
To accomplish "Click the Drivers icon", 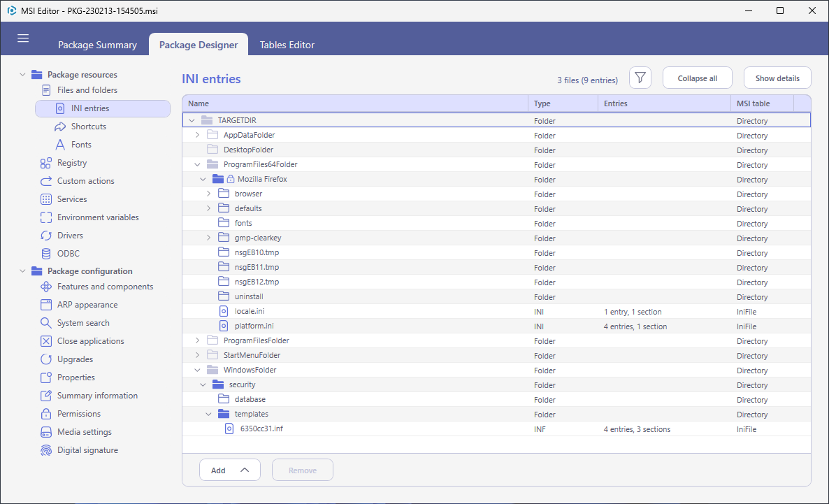I will (46, 236).
